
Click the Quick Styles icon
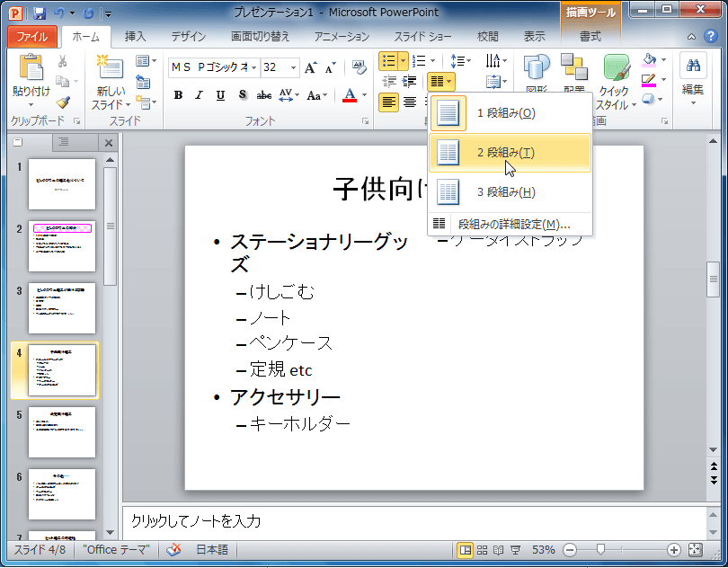(617, 67)
